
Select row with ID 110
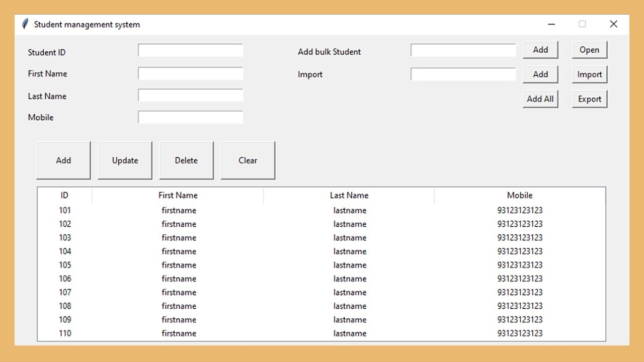coord(321,333)
